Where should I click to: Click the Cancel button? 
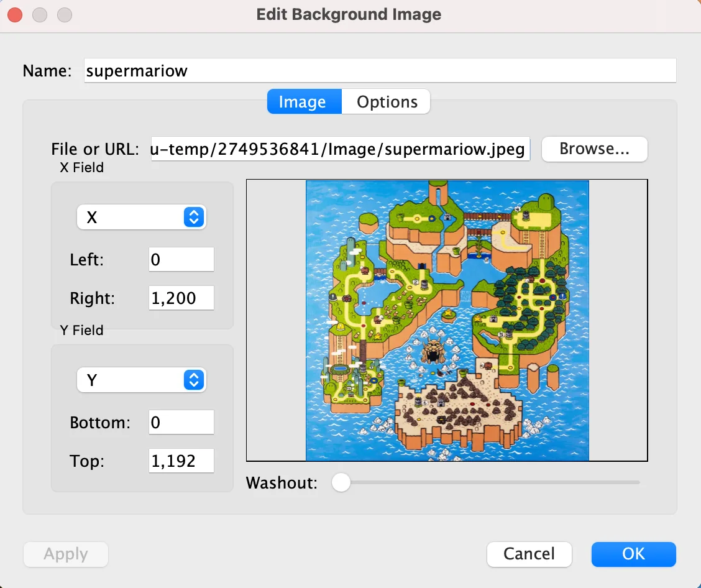tap(529, 554)
